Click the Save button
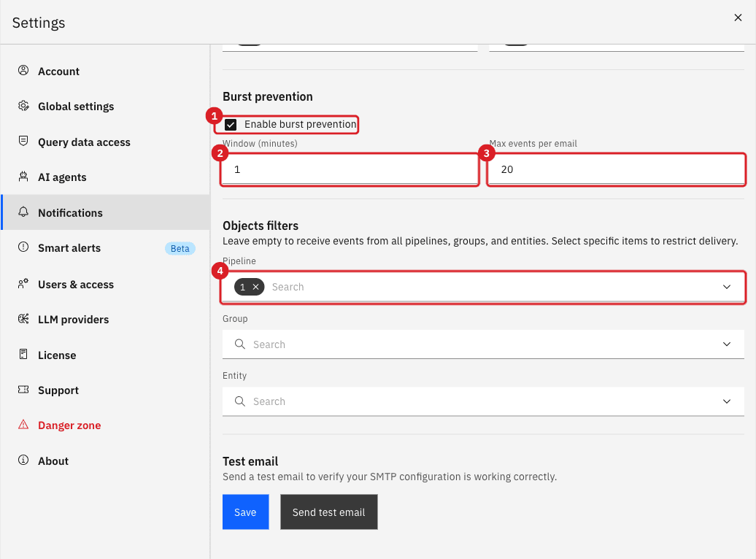Viewport: 756px width, 559px height. [245, 512]
